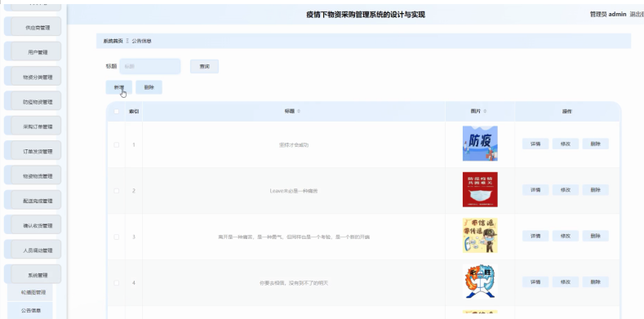
Task: Click 修改 for row index 1
Action: pos(566,144)
